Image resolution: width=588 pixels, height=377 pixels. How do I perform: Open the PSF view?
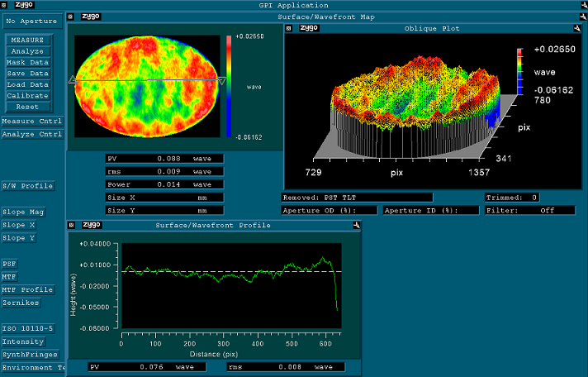pos(9,264)
